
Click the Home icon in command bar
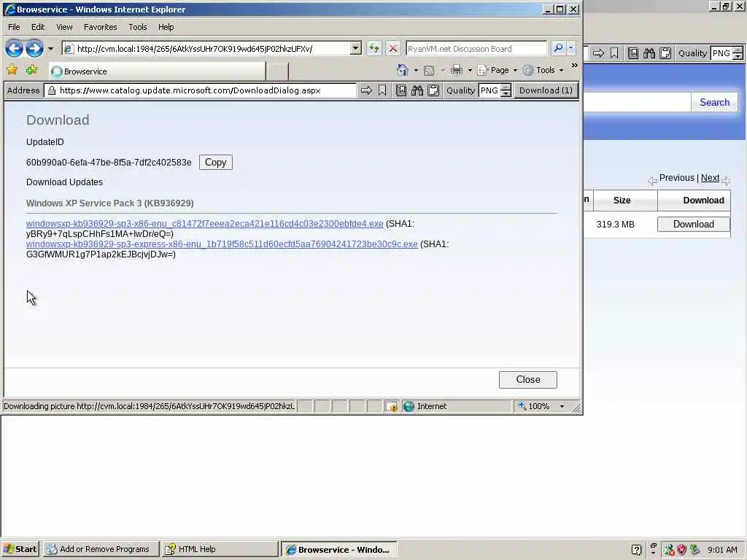[402, 71]
